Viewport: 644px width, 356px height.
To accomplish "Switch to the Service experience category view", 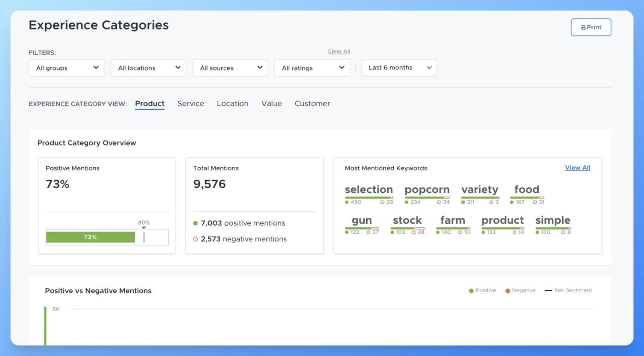I will pyautogui.click(x=190, y=103).
